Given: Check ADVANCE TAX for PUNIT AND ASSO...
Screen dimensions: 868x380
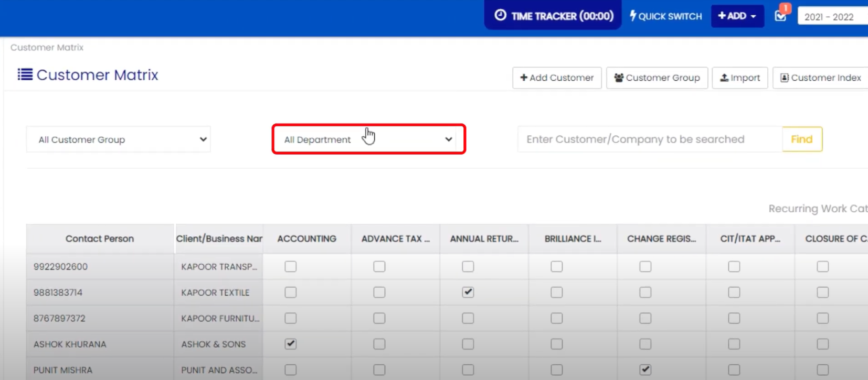Looking at the screenshot, I should point(379,370).
